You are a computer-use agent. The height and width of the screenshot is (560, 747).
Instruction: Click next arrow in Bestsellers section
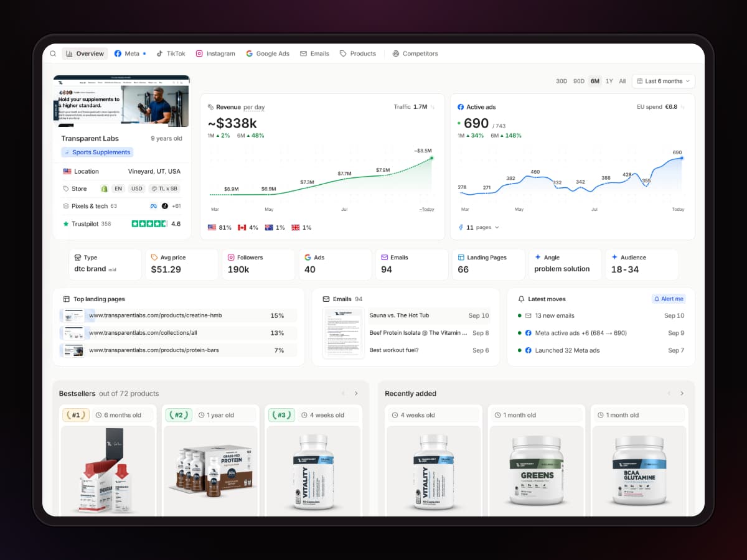point(356,393)
